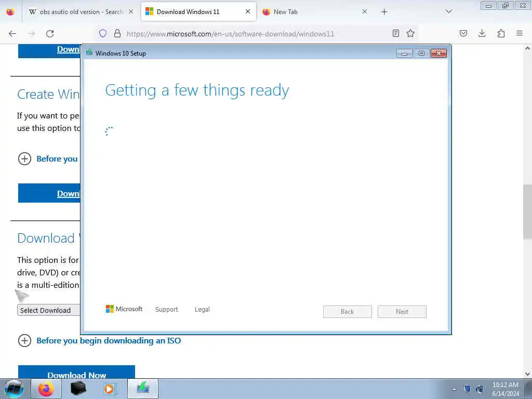Click the URL address bar
The image size is (532, 399).
point(256,34)
